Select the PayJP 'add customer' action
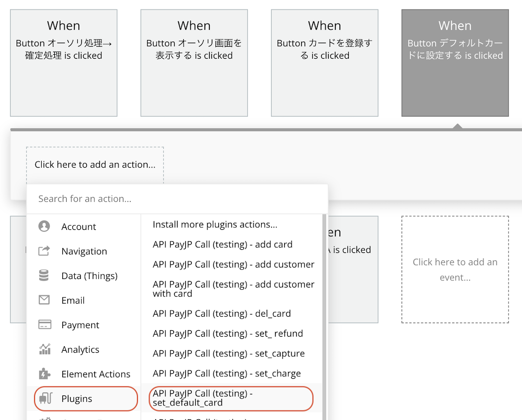522x420 pixels. [233, 264]
